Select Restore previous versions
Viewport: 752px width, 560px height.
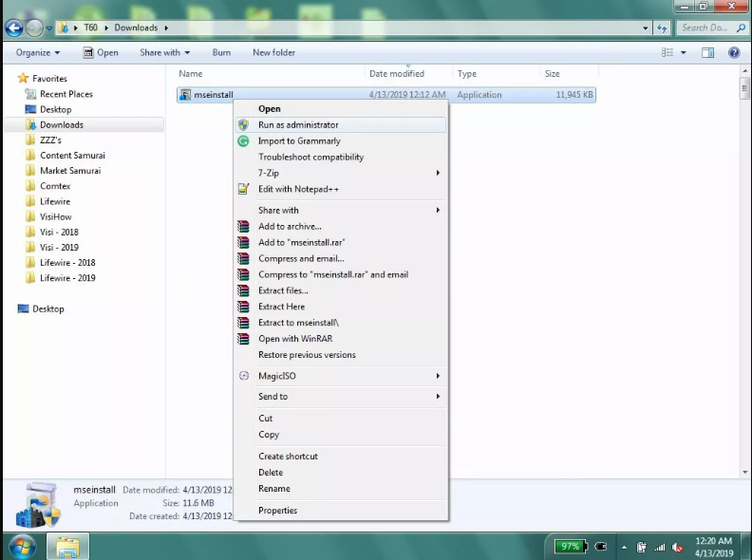341,355
